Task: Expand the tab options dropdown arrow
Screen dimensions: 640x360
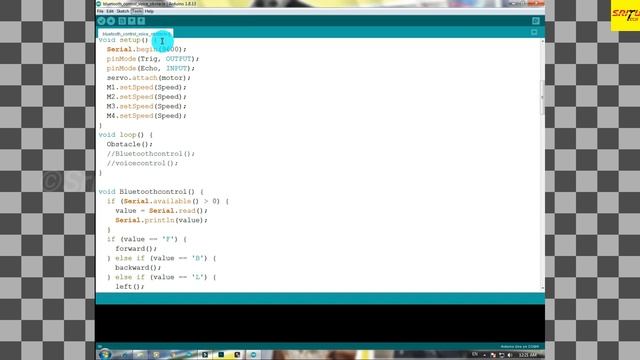Action: click(534, 32)
